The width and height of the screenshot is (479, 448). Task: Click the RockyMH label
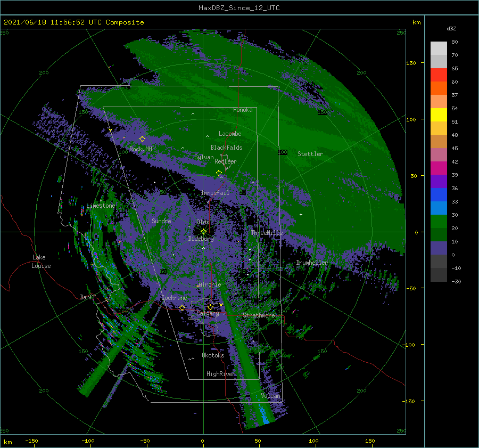pos(141,149)
